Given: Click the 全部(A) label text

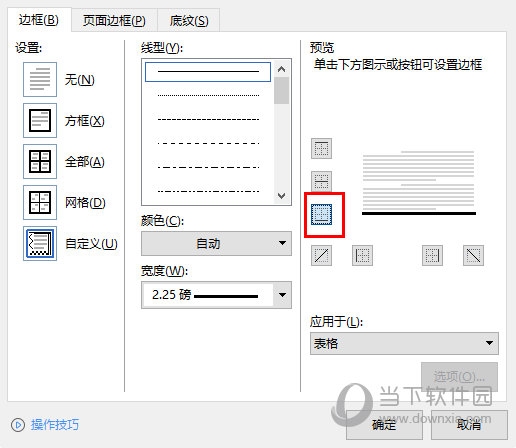Looking at the screenshot, I should click(x=85, y=162).
